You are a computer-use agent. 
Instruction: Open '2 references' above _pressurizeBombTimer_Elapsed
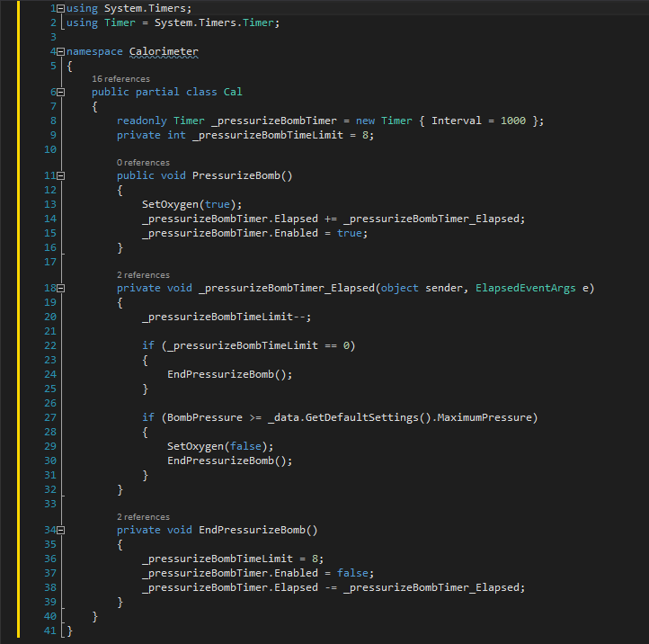click(x=143, y=275)
